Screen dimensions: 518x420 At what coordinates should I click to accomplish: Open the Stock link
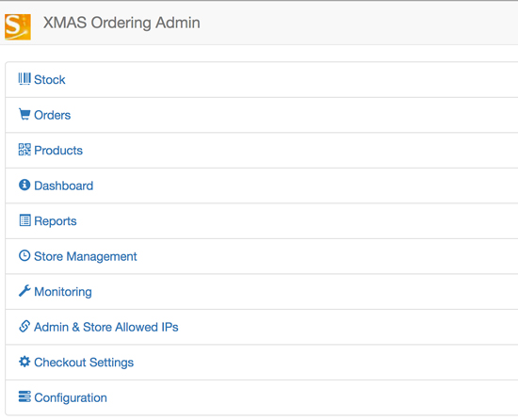(50, 80)
